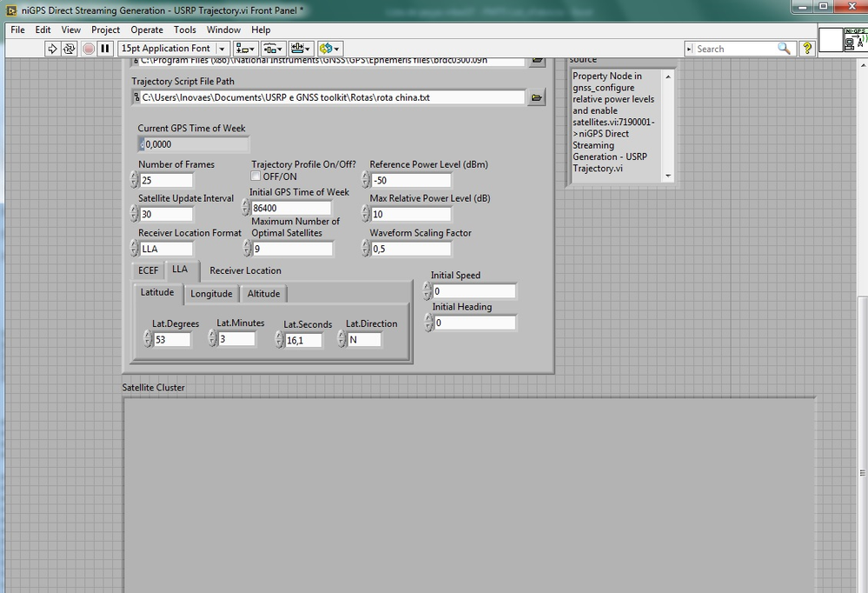
Task: Open the Tools menu
Action: click(185, 30)
